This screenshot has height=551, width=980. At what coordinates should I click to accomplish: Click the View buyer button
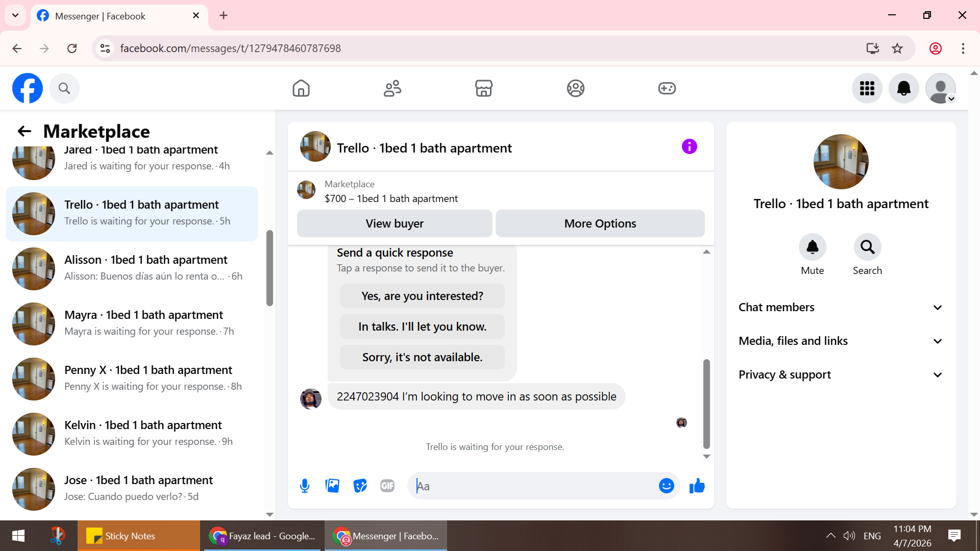coord(395,223)
